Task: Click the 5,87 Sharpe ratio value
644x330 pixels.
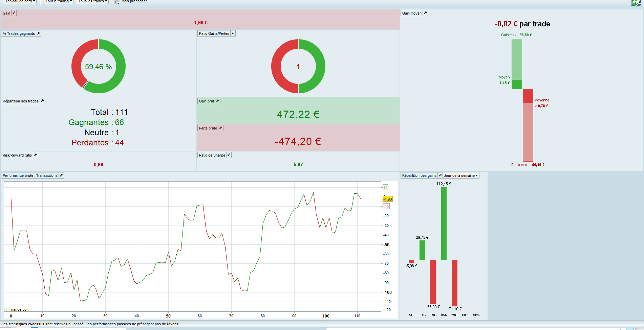Action: [298, 165]
